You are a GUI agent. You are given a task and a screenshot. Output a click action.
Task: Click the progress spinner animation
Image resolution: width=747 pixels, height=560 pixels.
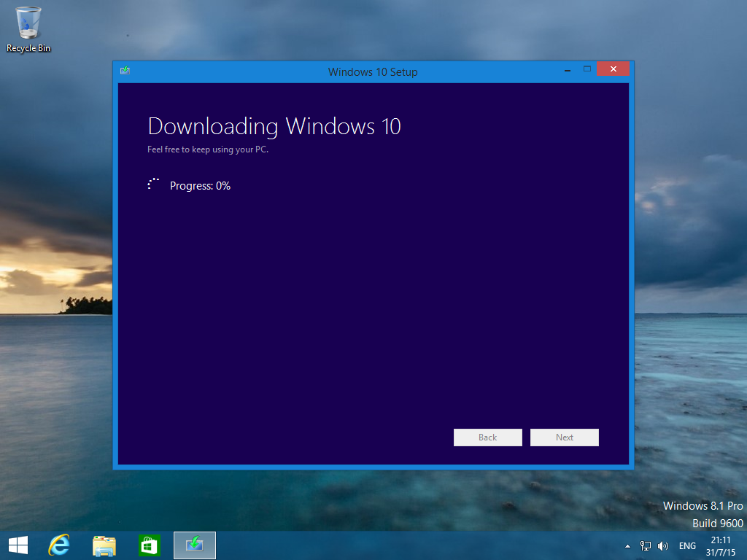tap(153, 184)
